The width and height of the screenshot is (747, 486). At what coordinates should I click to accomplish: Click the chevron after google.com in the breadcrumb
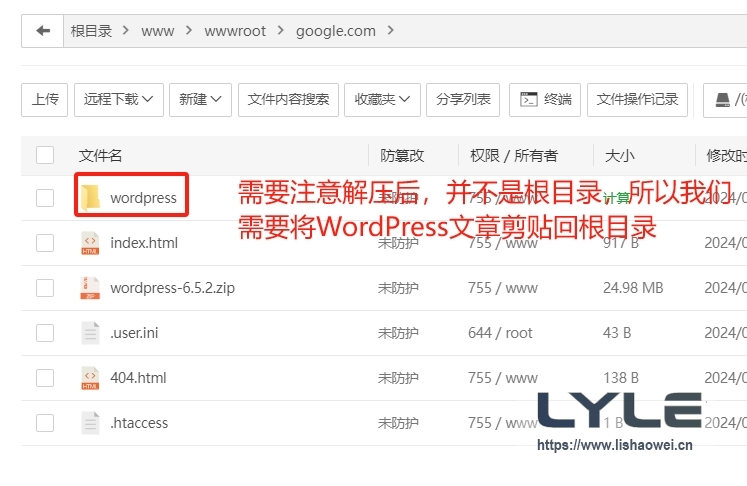tap(391, 30)
